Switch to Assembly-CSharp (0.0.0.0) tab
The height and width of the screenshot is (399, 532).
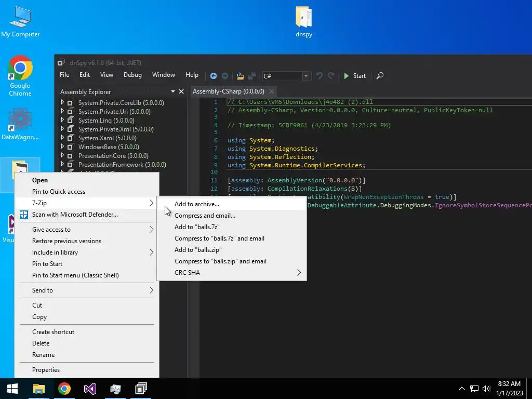[229, 91]
